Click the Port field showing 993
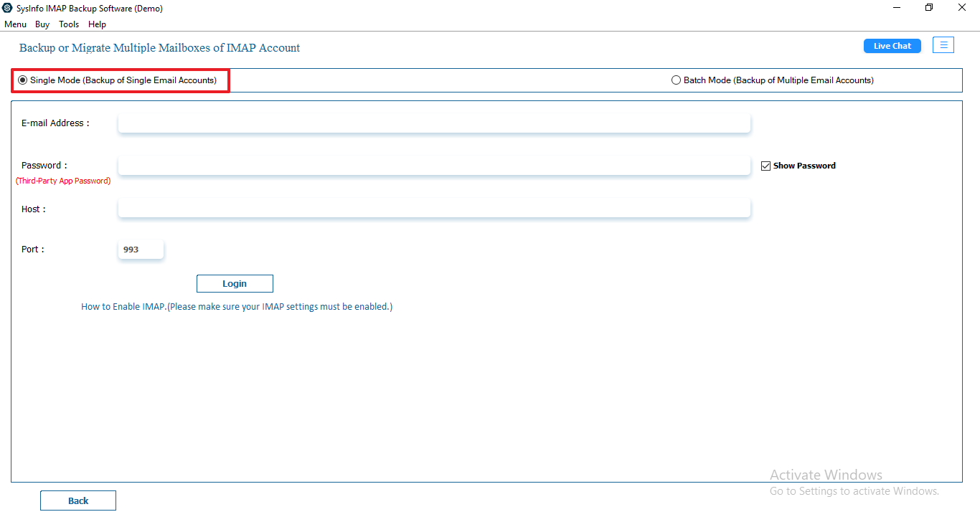Screen dimensions: 980x522 (141, 250)
